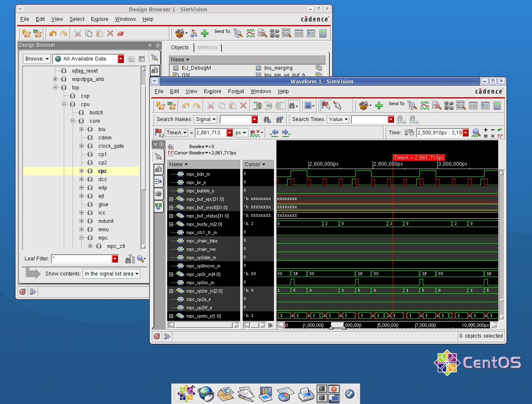The width and height of the screenshot is (532, 404).
Task: Click the Leaf Filter text field
Action: [82, 259]
